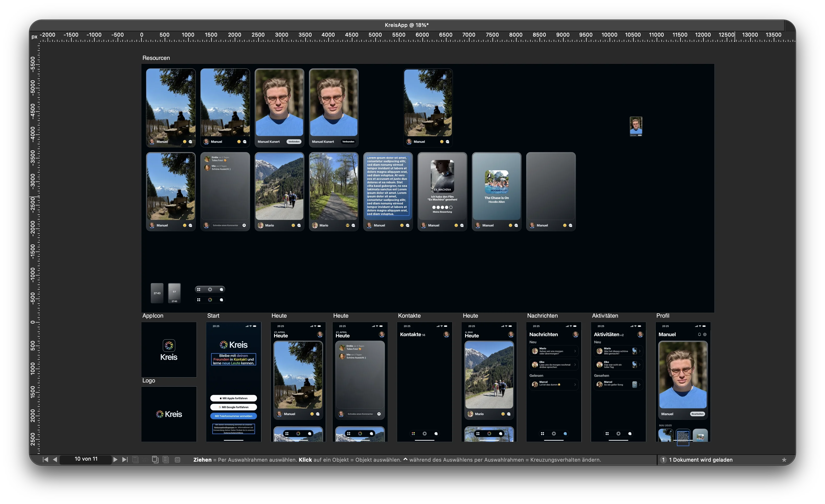This screenshot has height=504, width=825.
Task: Select the 'Resourcen' artboard label
Action: coord(156,58)
